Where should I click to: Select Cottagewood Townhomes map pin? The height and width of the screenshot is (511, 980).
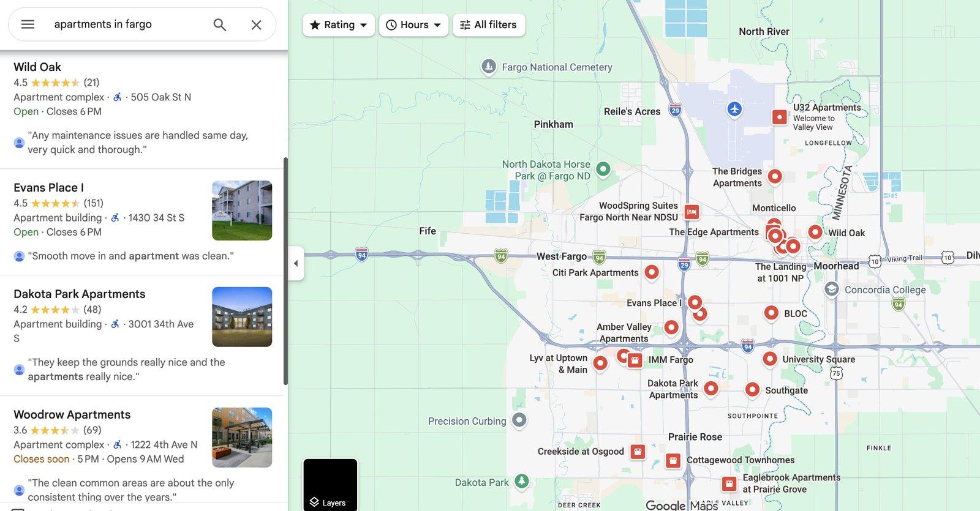[x=673, y=460]
